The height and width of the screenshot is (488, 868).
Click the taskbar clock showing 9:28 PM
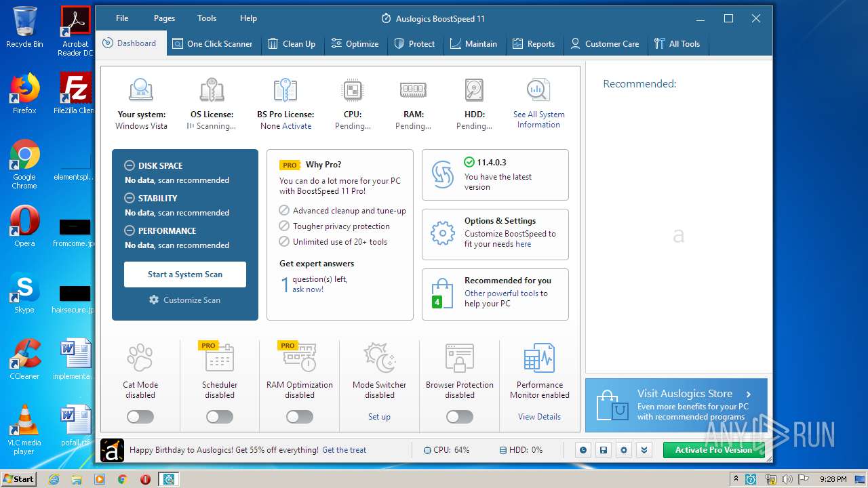(833, 479)
